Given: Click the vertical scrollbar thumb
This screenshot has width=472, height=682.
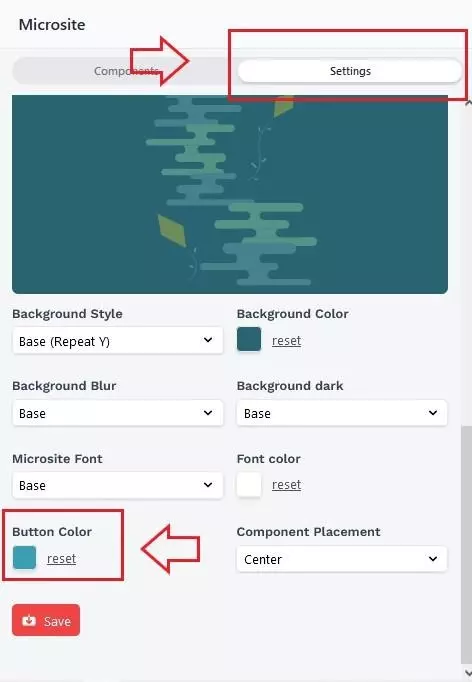Looking at the screenshot, I should click(466, 544).
